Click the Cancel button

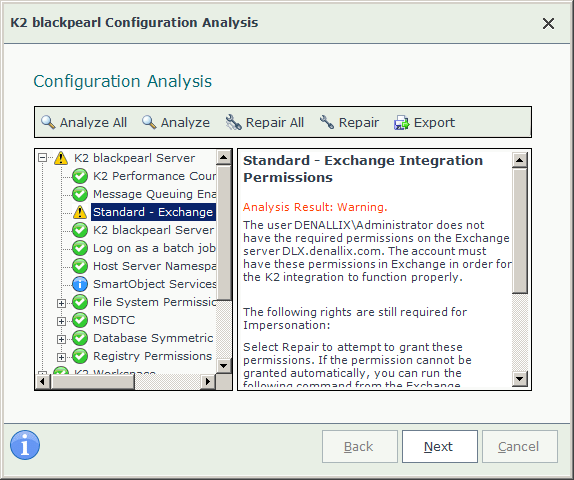520,446
